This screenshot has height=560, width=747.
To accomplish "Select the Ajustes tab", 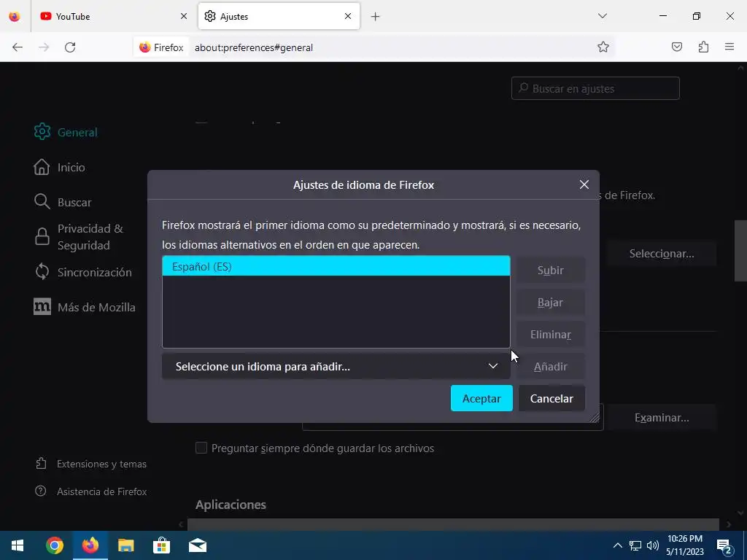I will [279, 16].
